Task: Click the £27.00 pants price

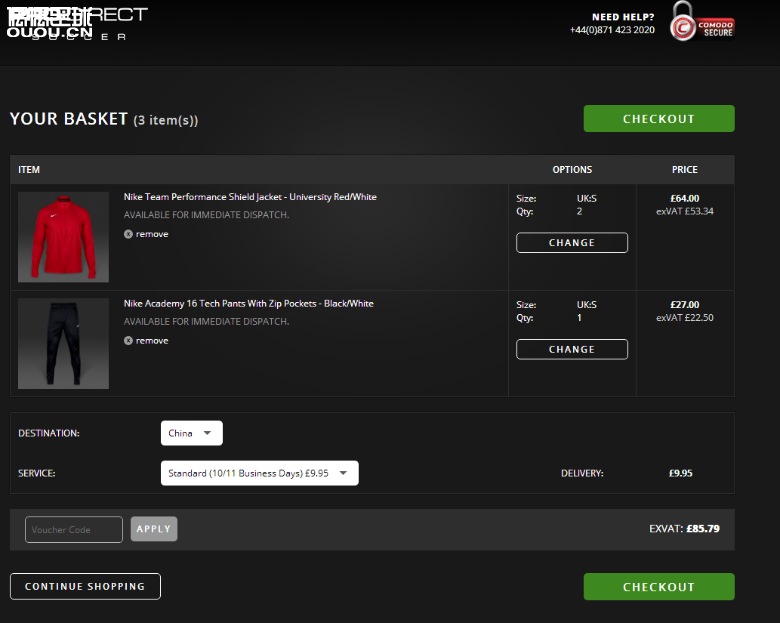Action: coord(684,305)
